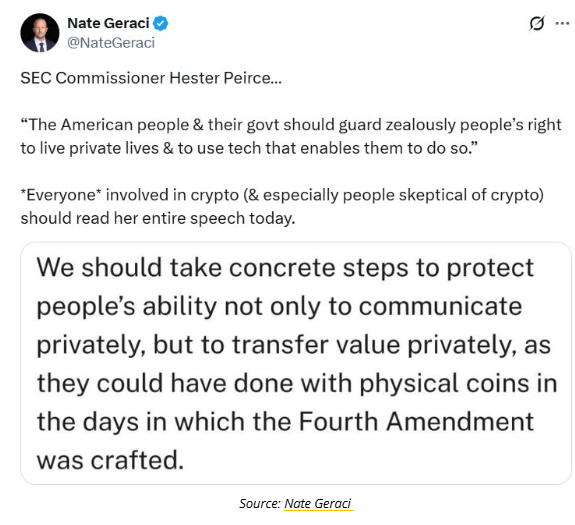The image size is (575, 525).
Task: Click the blue verified badge
Action: point(160,23)
